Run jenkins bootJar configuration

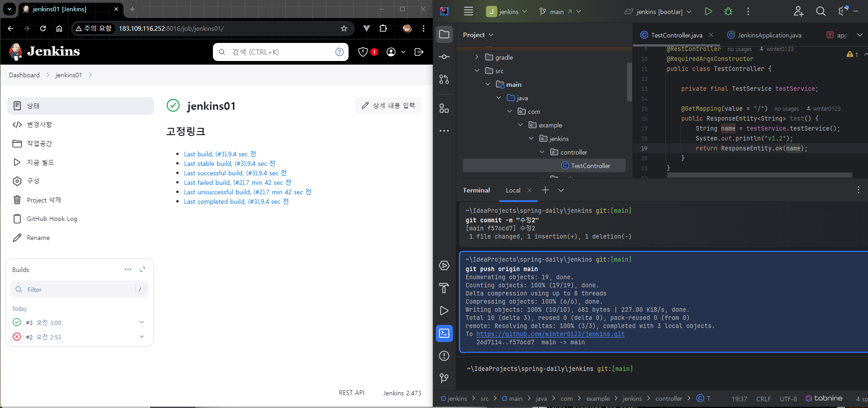pyautogui.click(x=708, y=11)
